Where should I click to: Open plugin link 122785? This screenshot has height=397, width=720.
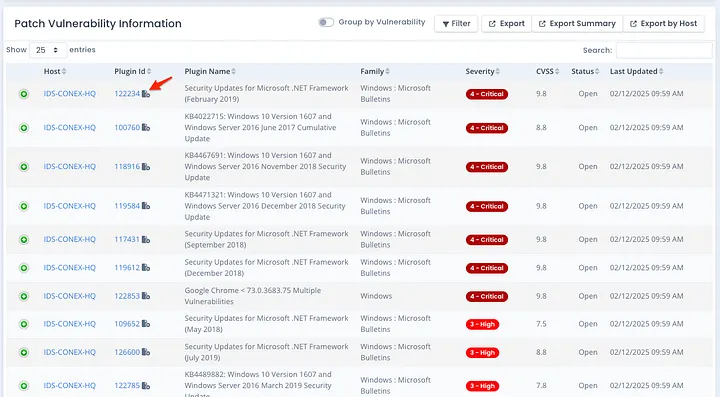127,386
